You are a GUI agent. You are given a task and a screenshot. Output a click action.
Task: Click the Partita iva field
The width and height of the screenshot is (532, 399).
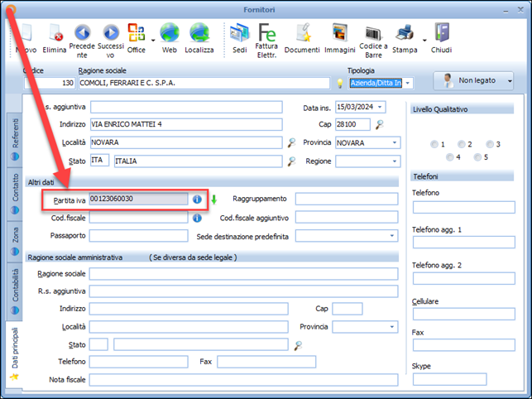[x=138, y=199]
